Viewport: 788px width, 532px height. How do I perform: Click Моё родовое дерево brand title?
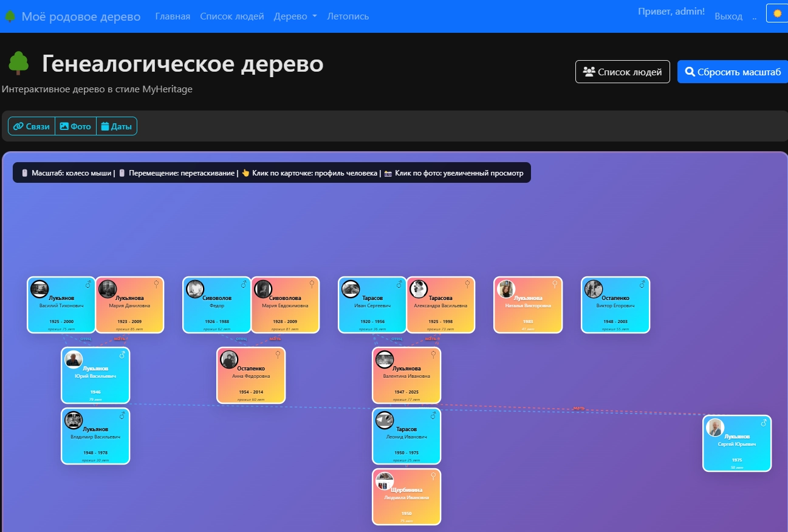[x=81, y=16]
